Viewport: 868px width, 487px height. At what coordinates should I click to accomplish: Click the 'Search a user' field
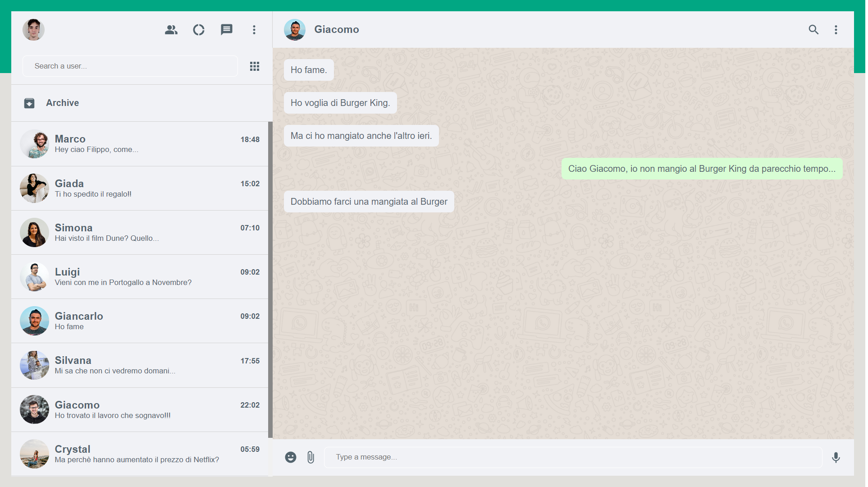coord(130,66)
